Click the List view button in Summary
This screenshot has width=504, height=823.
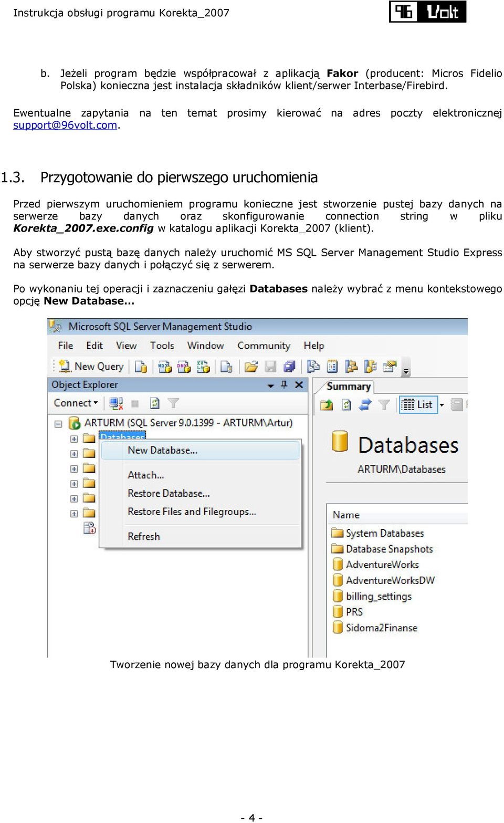pyautogui.click(x=418, y=404)
